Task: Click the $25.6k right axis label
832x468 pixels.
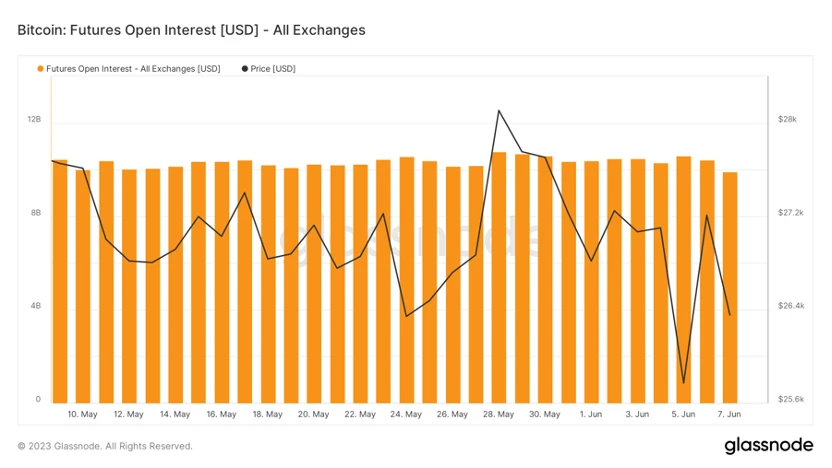Action: click(x=790, y=399)
